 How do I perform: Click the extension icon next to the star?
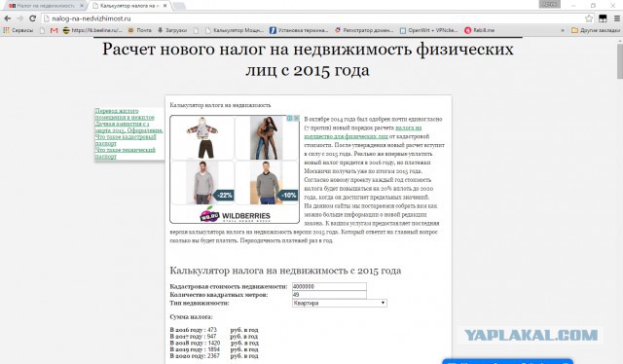603,18
